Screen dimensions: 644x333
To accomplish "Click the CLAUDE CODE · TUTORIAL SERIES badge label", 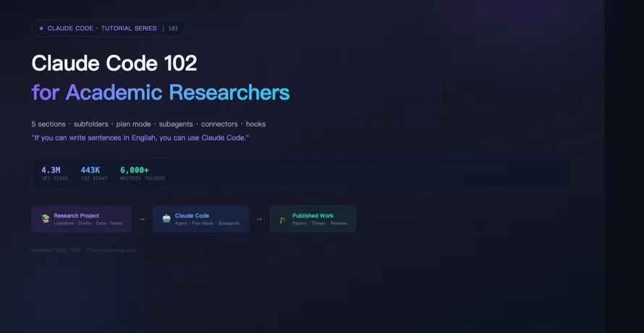I will click(102, 28).
